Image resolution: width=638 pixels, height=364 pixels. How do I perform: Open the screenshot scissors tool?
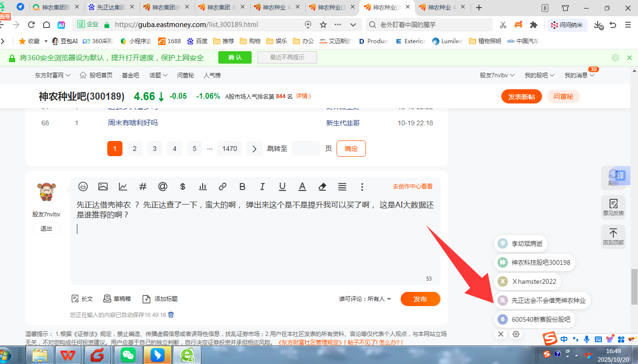(x=503, y=25)
